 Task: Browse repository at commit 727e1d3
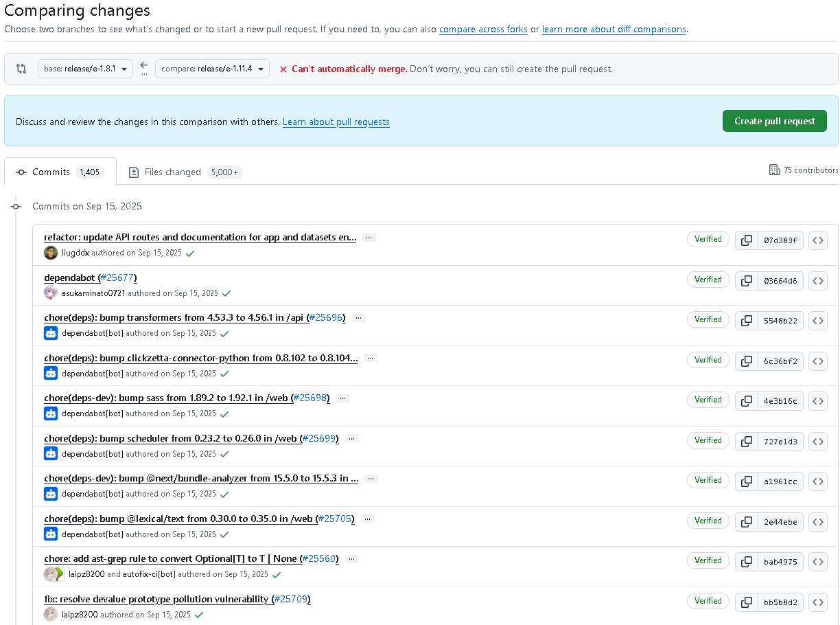point(818,442)
